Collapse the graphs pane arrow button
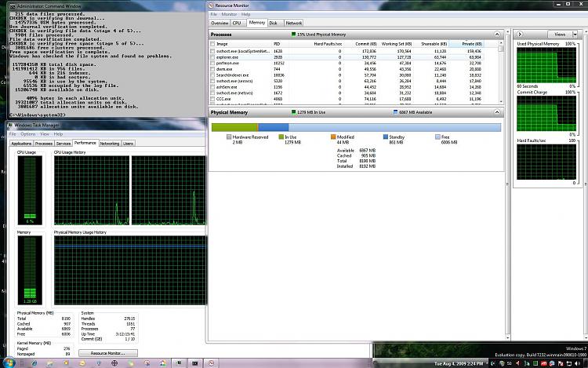588x368 pixels. pos(519,35)
